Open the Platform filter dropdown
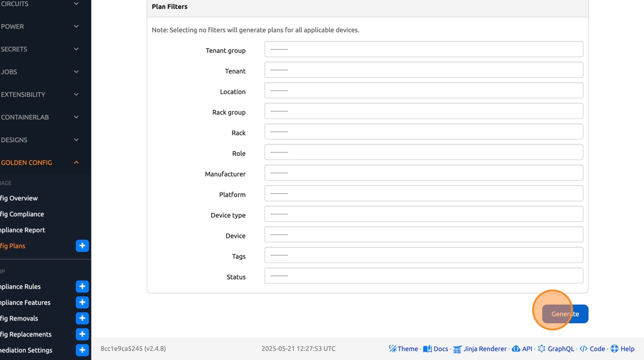This screenshot has height=360, width=644. (x=423, y=194)
